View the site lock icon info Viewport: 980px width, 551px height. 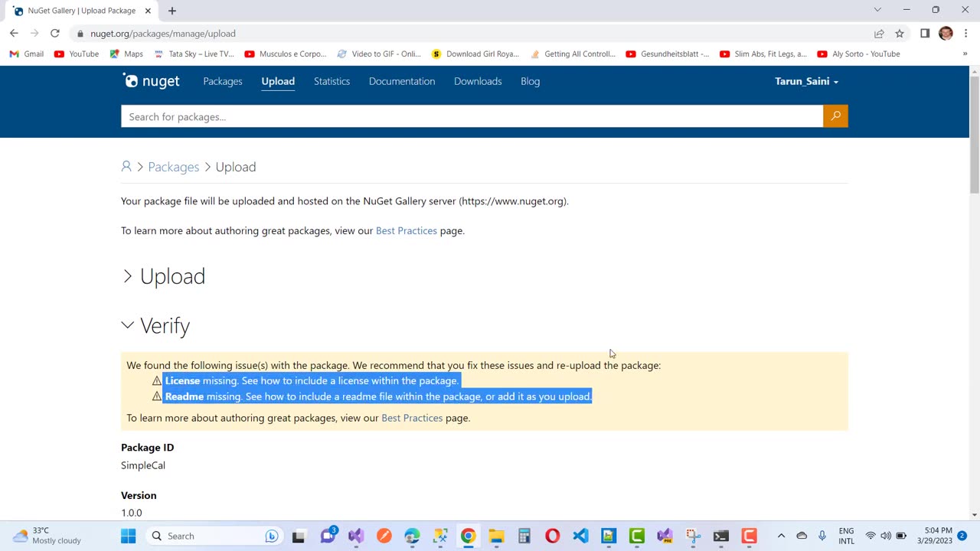[x=80, y=34]
